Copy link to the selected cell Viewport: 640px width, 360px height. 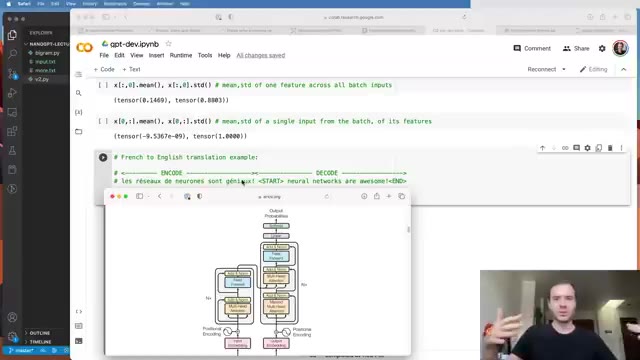[x=565, y=148]
